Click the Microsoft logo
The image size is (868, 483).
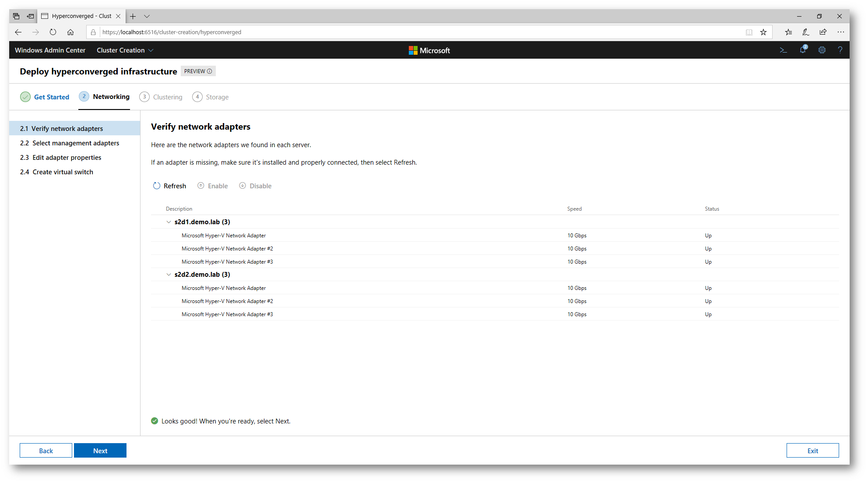(x=429, y=50)
